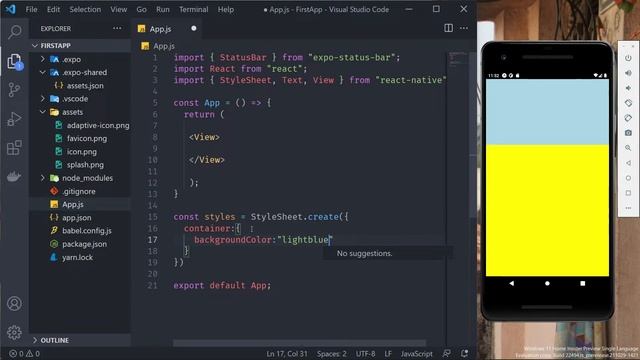Open the Extensions view
Image resolution: width=640 pixels, height=360 pixels.
(14, 148)
